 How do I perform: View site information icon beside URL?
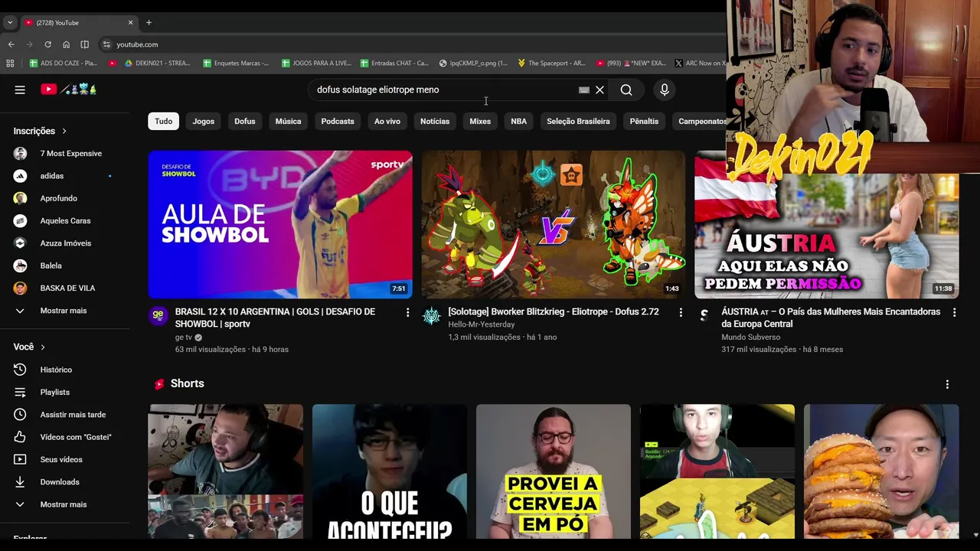click(x=106, y=44)
